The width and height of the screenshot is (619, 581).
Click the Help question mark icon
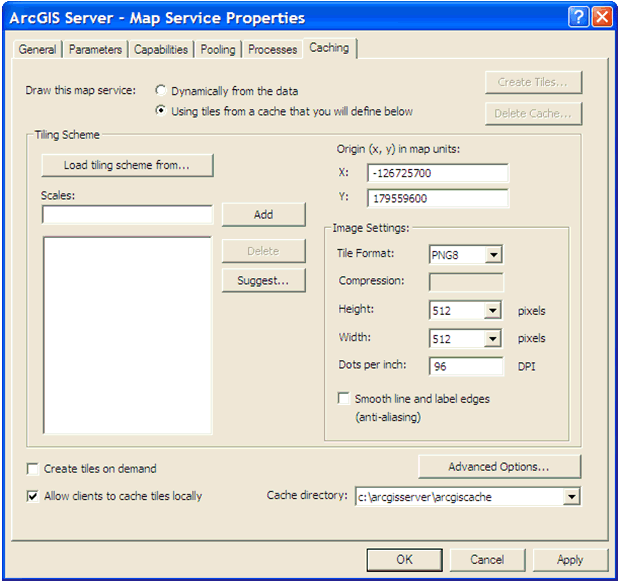point(578,17)
